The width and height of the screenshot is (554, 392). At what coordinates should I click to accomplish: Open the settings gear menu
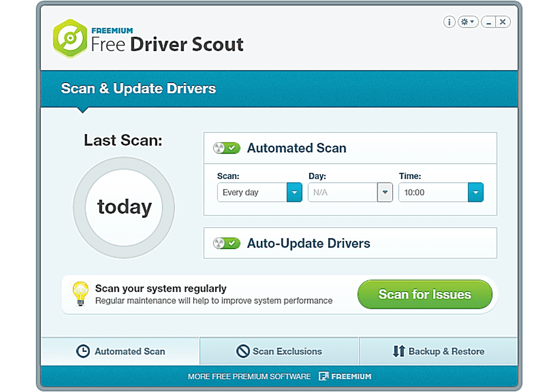[468, 22]
